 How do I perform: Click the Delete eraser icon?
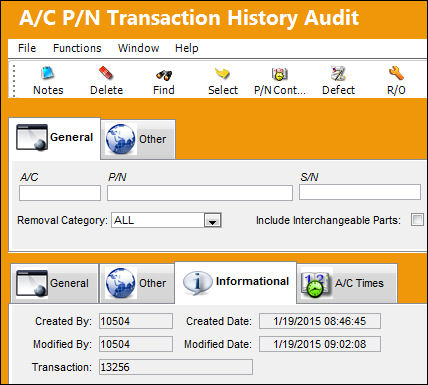tap(106, 73)
